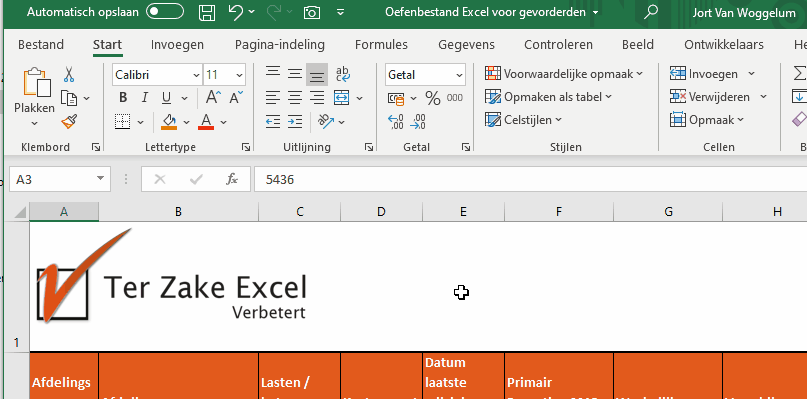807x399 pixels.
Task: Open Voorwaardelijke opmaak menu
Action: (564, 74)
